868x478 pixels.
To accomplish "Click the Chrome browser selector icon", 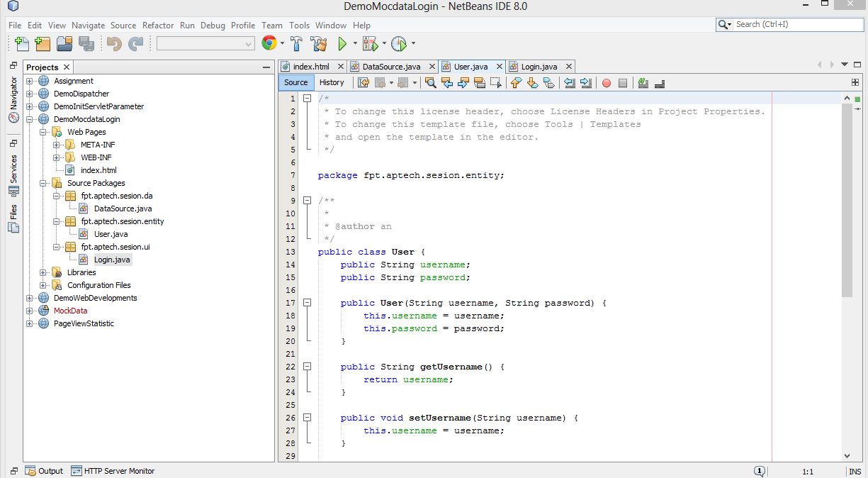I will 269,43.
